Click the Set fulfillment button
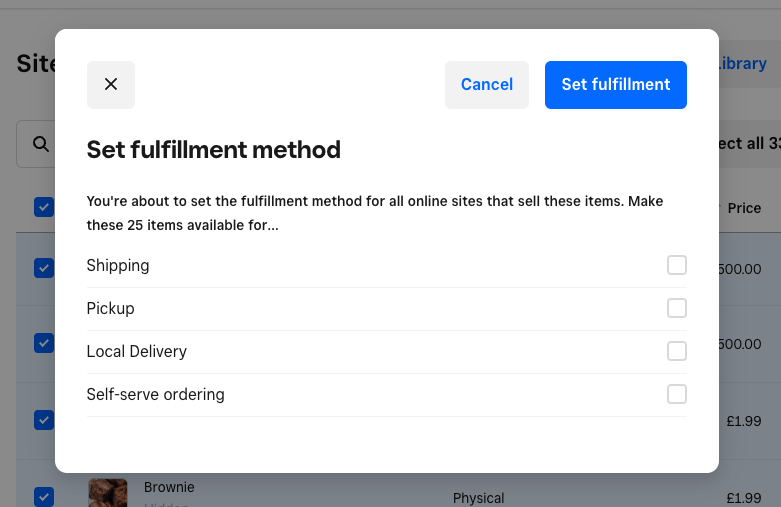Screen dimensions: 781x507 point(616,85)
